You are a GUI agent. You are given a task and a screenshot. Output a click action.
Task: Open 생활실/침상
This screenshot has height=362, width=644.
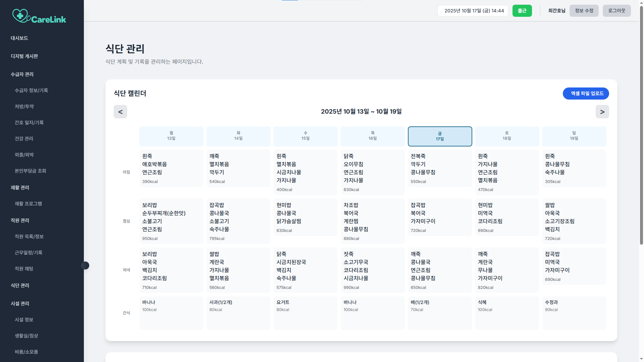[26, 336]
